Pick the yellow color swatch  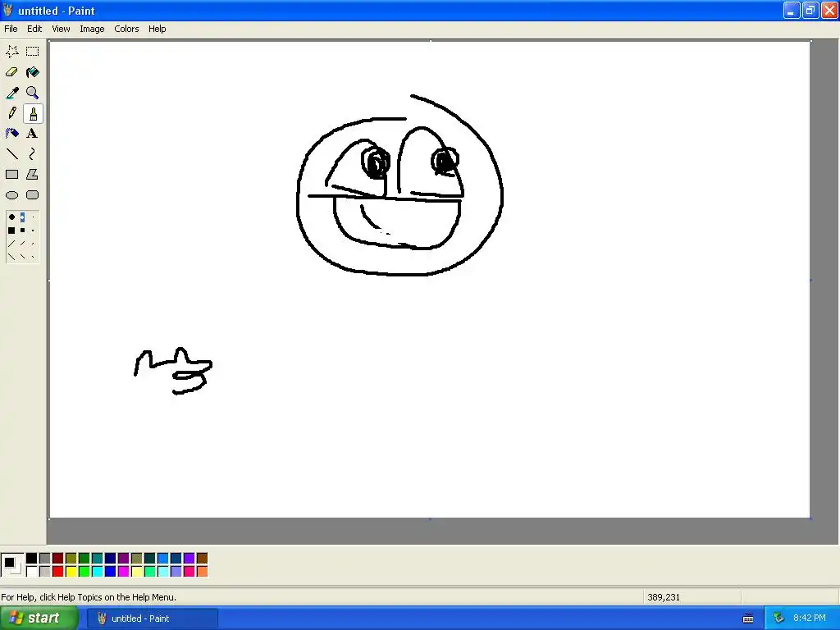[71, 572]
